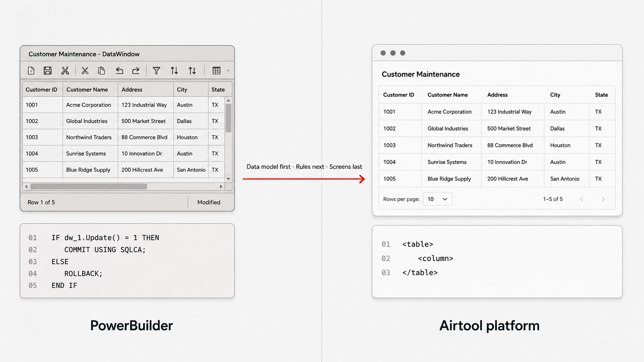
Task: Click the <column> code line
Action: tap(435, 259)
